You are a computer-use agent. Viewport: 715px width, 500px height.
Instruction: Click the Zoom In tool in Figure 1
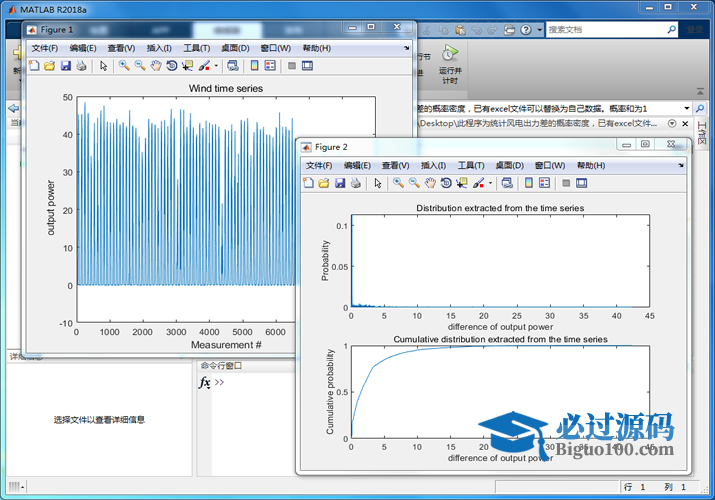[124, 66]
